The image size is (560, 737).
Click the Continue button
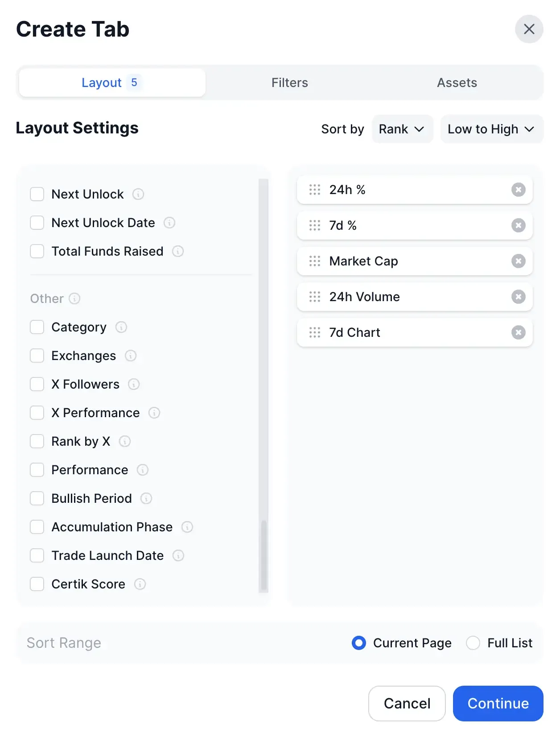(498, 704)
